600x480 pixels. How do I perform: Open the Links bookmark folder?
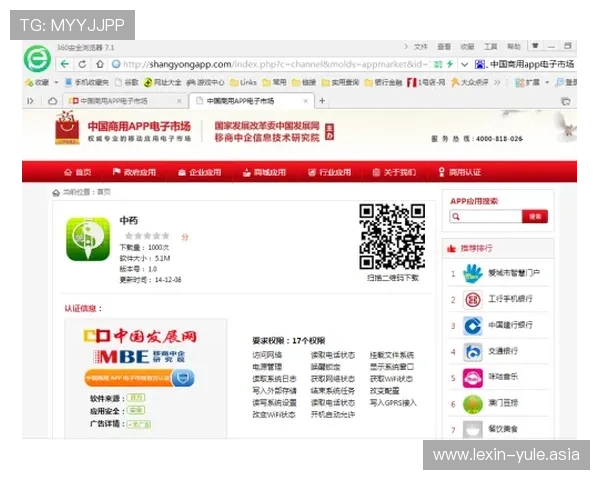[x=243, y=82]
